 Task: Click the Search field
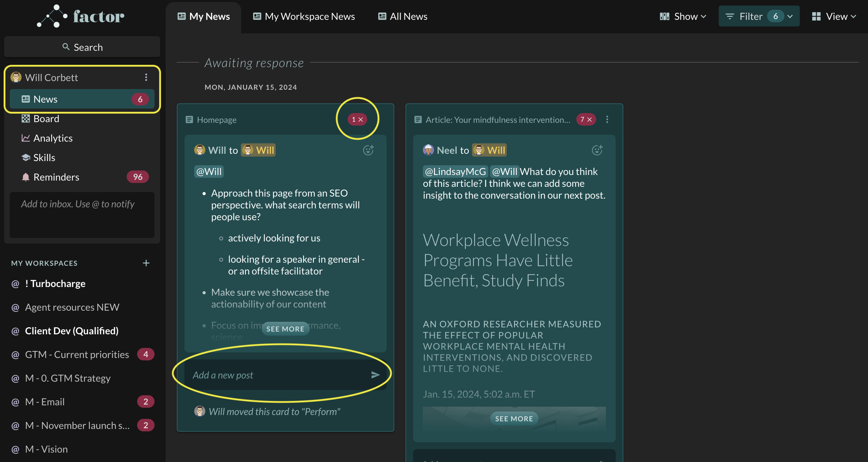tap(82, 47)
